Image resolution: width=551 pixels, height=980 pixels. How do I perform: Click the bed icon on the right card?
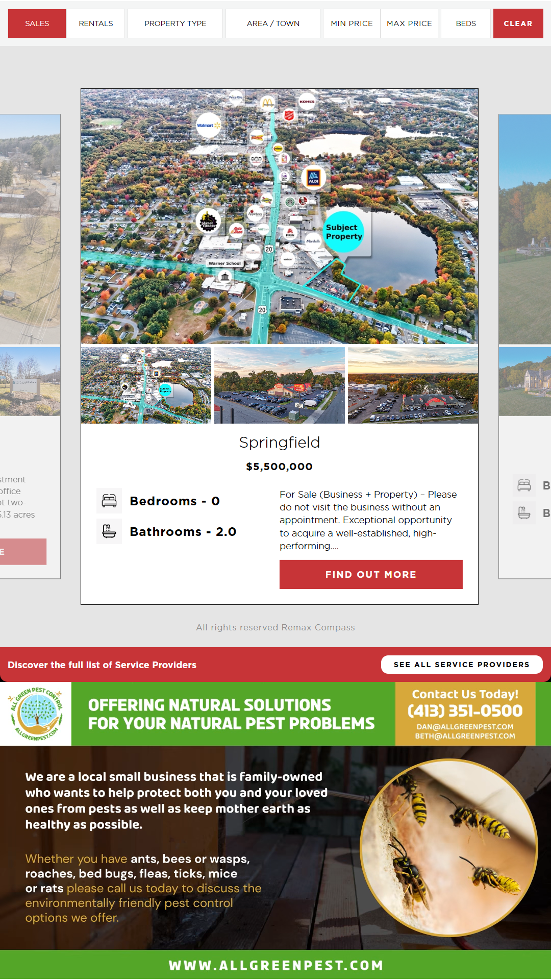[x=524, y=485]
